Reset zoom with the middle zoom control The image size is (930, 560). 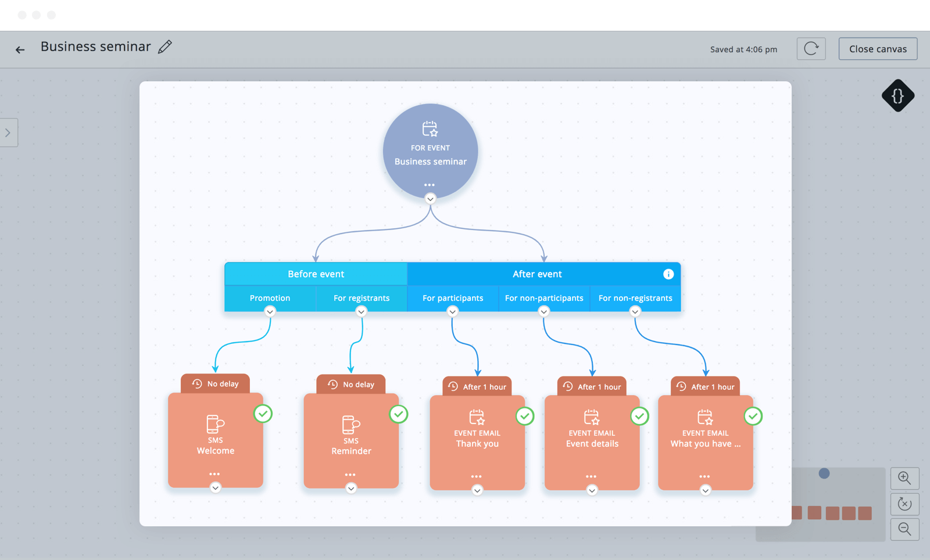pos(904,504)
